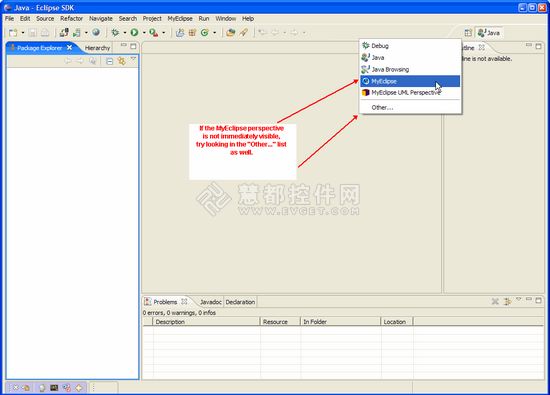
Task: Open the External Tools dropdown arrow
Action: point(163,33)
